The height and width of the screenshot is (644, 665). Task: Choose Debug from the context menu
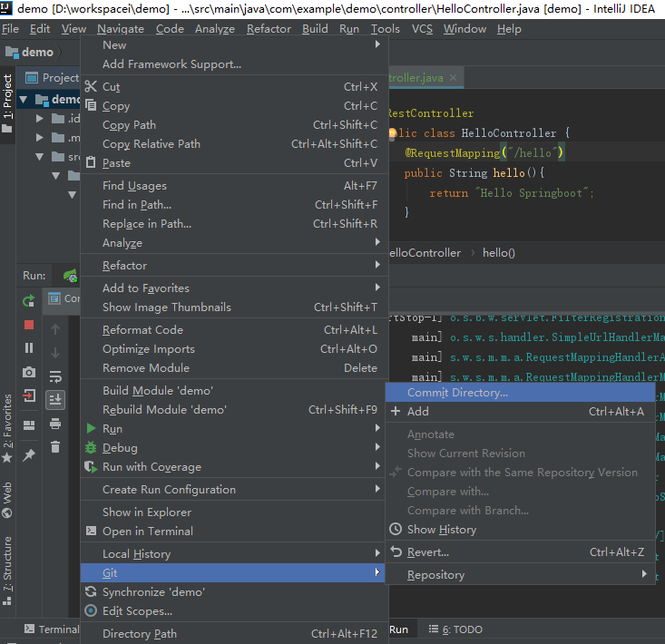click(235, 448)
